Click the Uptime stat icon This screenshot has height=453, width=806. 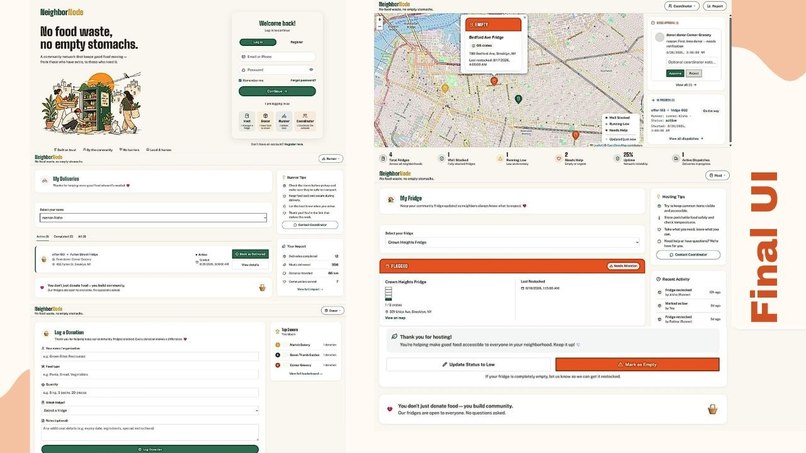click(x=617, y=159)
